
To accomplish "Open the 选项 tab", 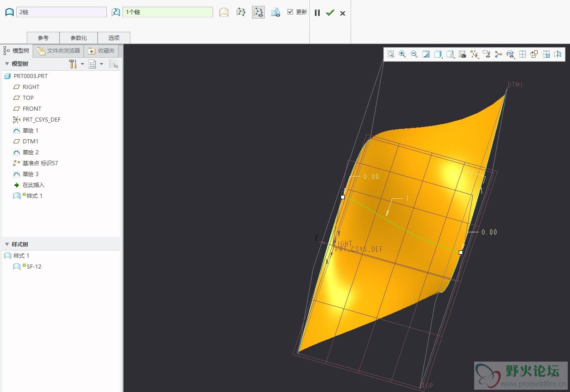I will coord(114,38).
